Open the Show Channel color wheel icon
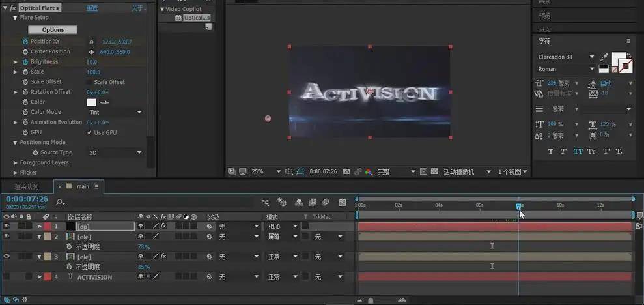The height and width of the screenshot is (305, 644). point(369,171)
